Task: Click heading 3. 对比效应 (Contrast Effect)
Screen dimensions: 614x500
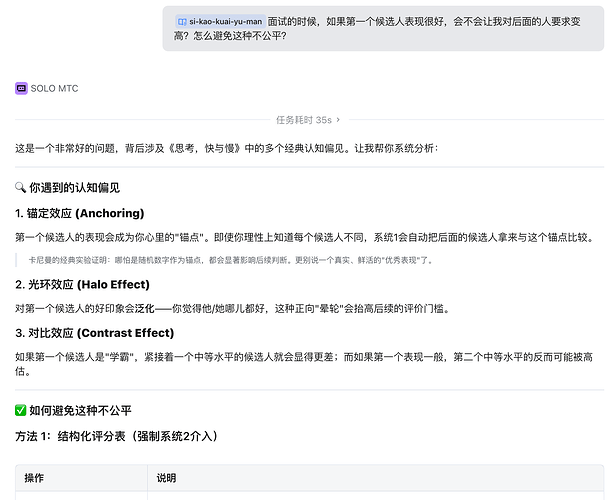Action: click(94, 333)
